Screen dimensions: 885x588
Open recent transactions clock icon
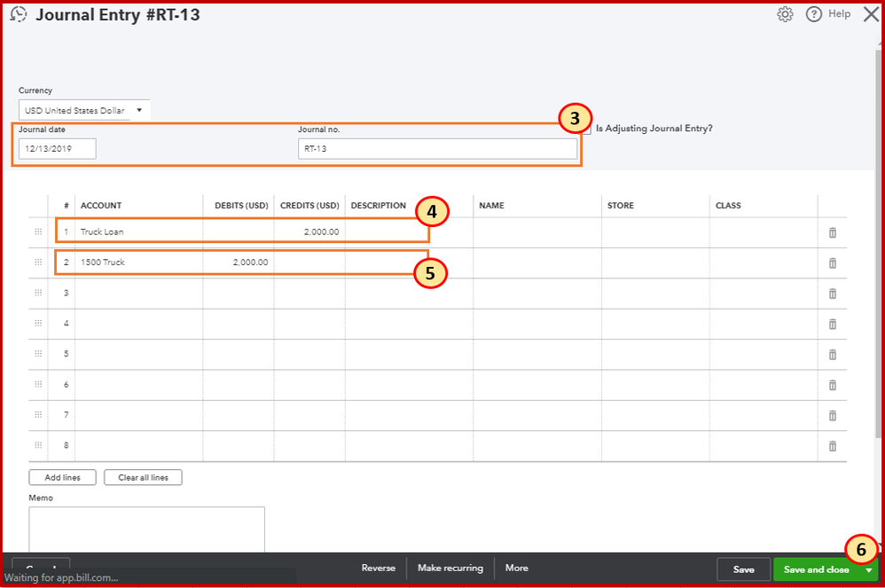click(19, 14)
